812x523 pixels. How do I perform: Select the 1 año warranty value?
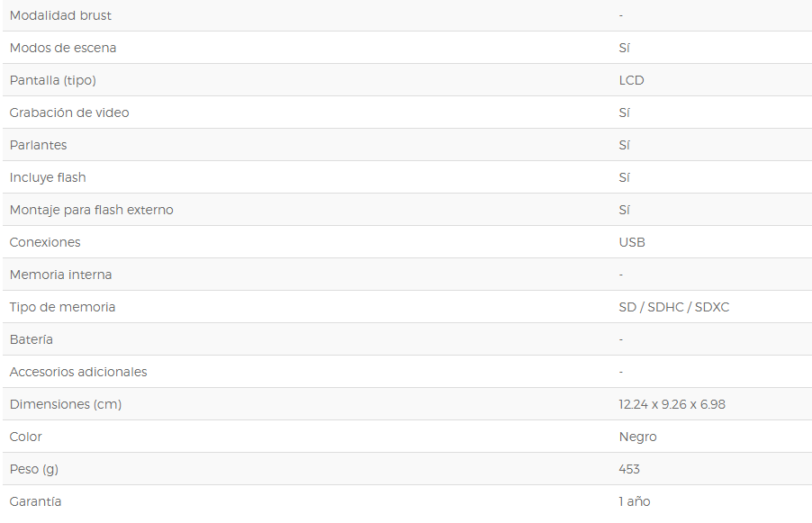(635, 501)
